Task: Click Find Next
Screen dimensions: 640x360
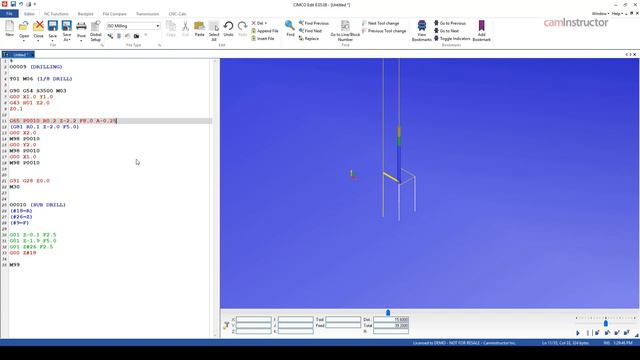Action: click(311, 31)
